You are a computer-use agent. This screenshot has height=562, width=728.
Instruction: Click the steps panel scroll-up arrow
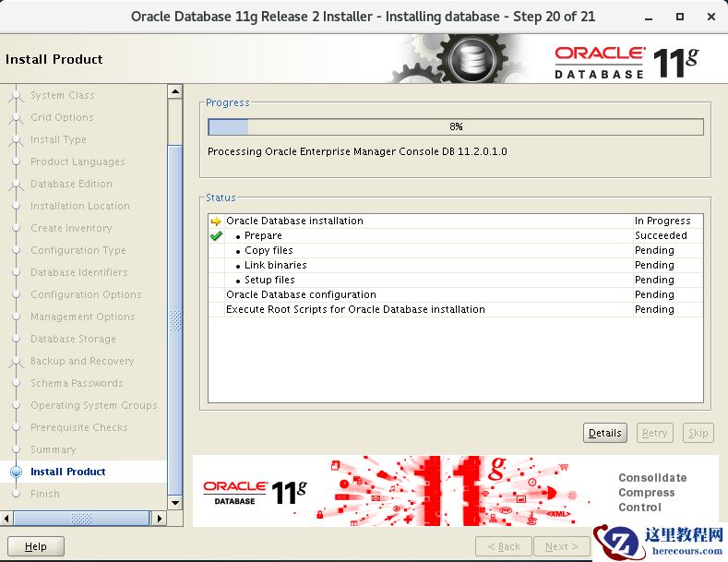click(175, 91)
